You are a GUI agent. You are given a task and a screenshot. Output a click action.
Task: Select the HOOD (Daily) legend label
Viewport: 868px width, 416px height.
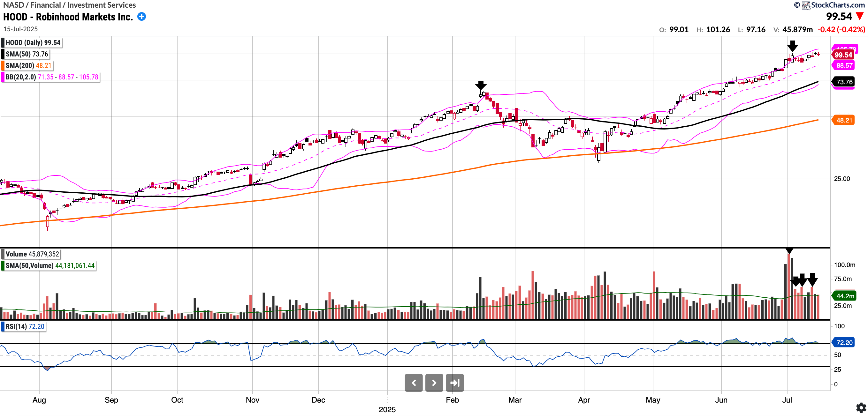[x=33, y=43]
